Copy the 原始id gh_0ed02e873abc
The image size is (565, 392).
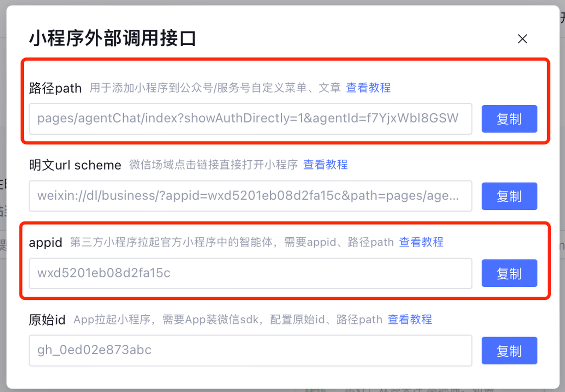[509, 350]
